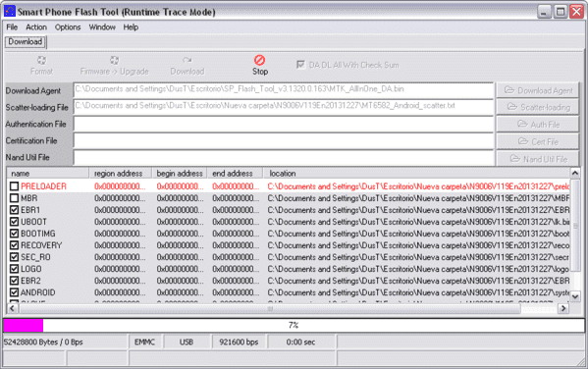Check the PRELOADER partition checkbox
Image resolution: width=588 pixels, height=369 pixels.
[x=14, y=186]
